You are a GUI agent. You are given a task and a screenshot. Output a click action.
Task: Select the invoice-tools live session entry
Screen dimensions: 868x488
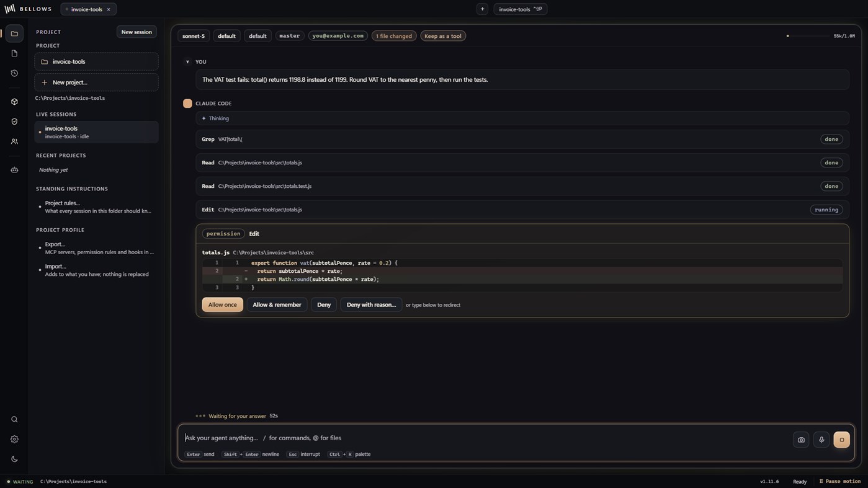[x=96, y=132]
